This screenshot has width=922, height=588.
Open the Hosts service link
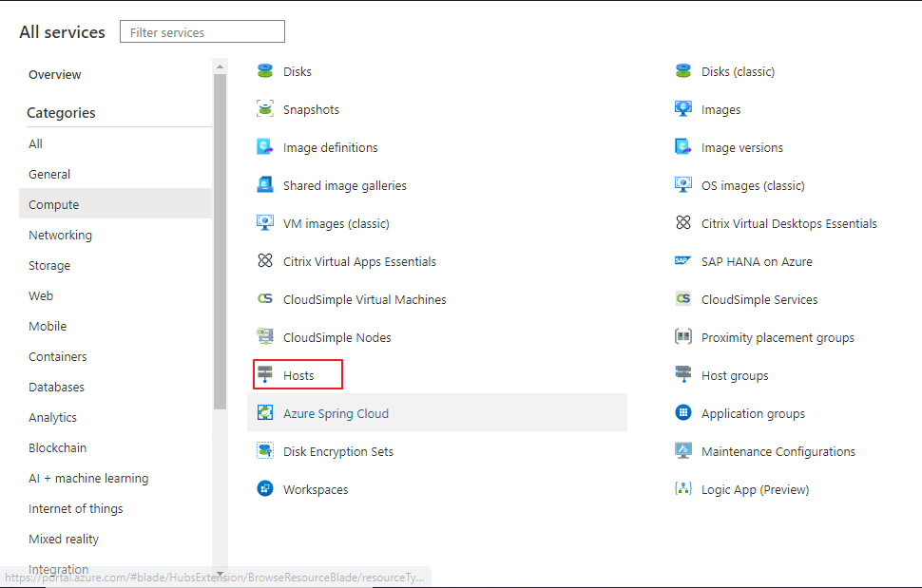tap(298, 375)
